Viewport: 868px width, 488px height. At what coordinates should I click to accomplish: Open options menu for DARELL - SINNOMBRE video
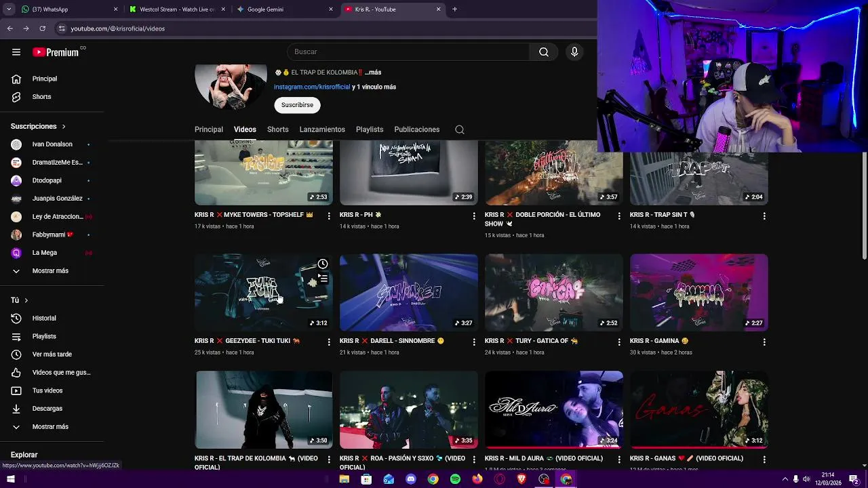coord(474,342)
